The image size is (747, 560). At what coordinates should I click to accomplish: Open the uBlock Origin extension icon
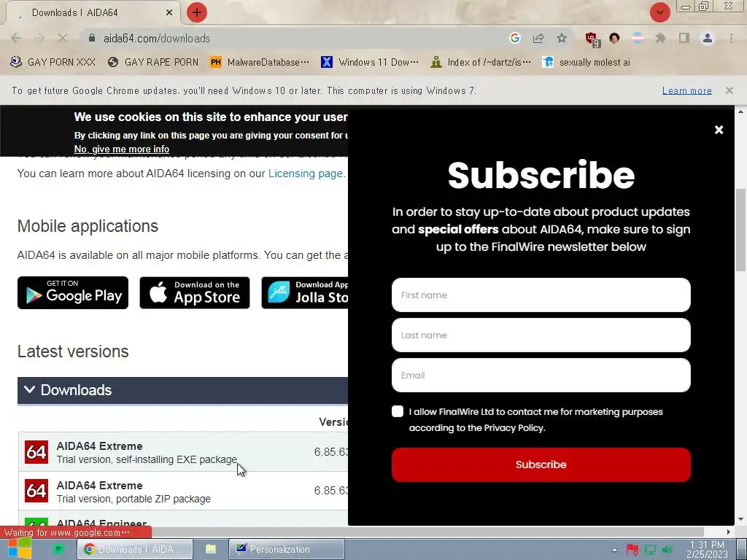592,39
